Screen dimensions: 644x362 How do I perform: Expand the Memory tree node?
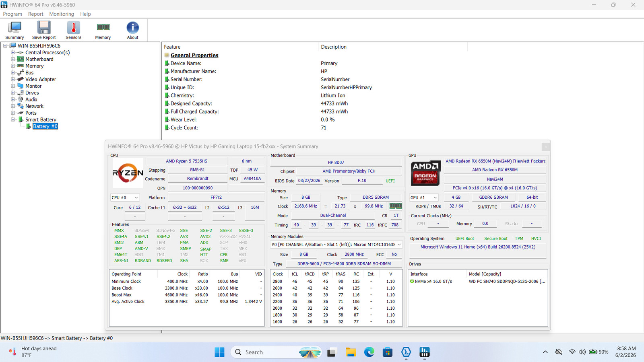tap(13, 66)
